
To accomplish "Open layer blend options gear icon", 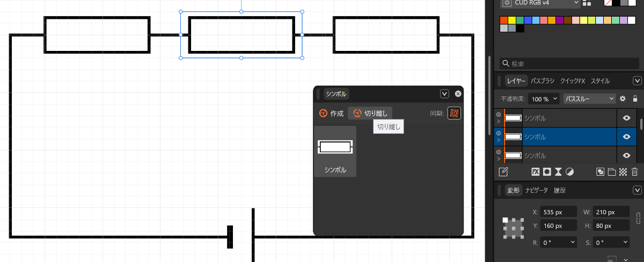I will 623,99.
